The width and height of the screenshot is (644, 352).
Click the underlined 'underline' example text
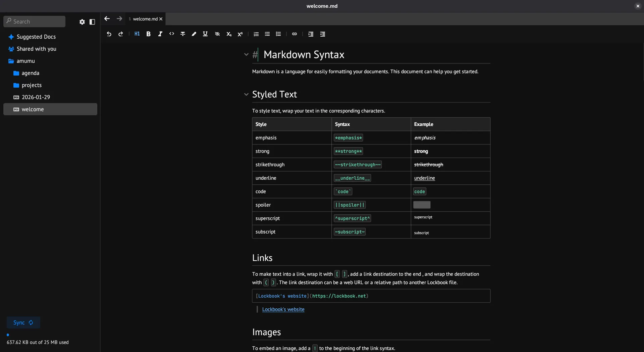point(424,178)
